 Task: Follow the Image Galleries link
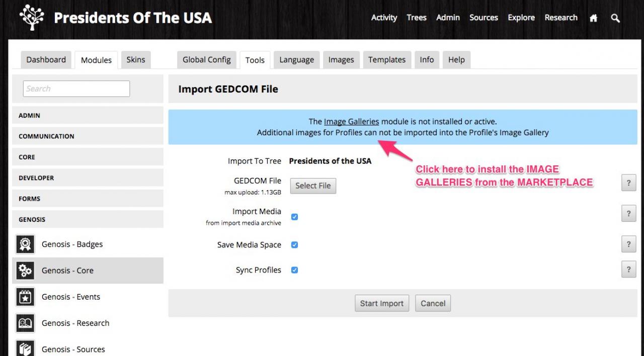point(351,122)
